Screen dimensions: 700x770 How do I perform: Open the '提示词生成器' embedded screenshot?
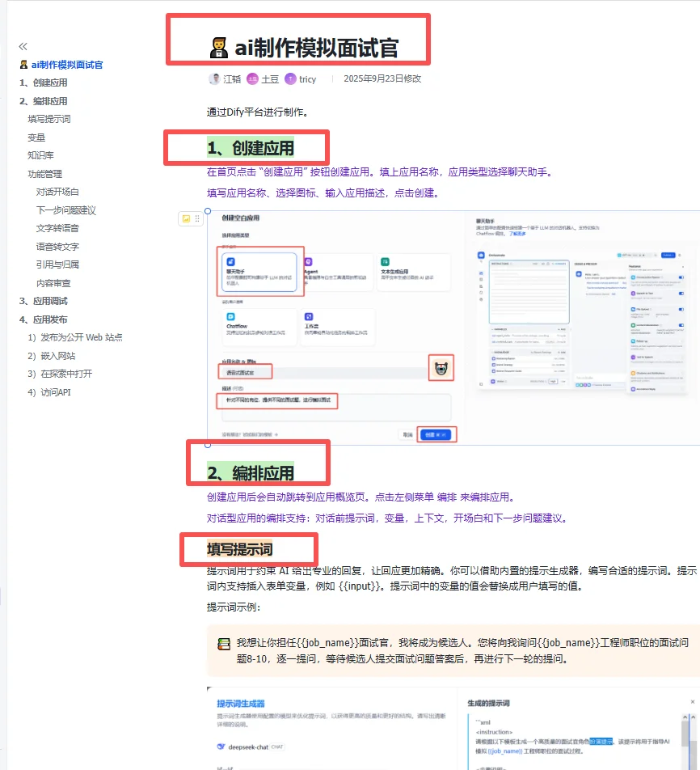[x=453, y=728]
